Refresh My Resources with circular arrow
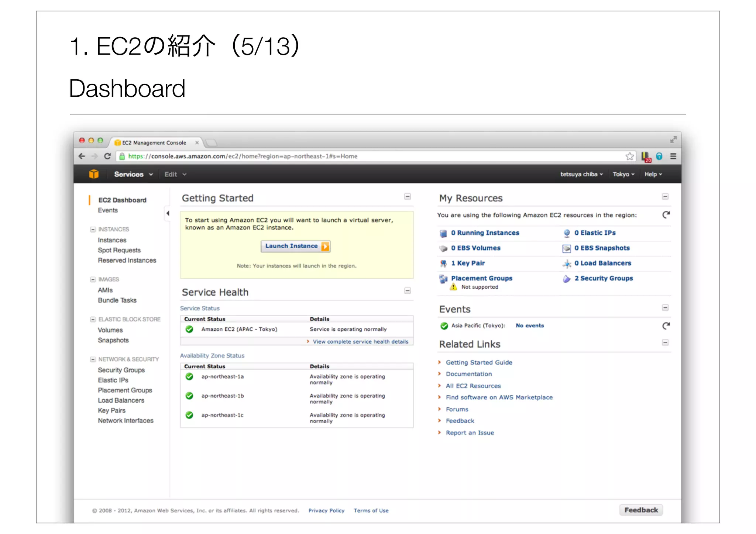756x534 pixels. [x=666, y=215]
